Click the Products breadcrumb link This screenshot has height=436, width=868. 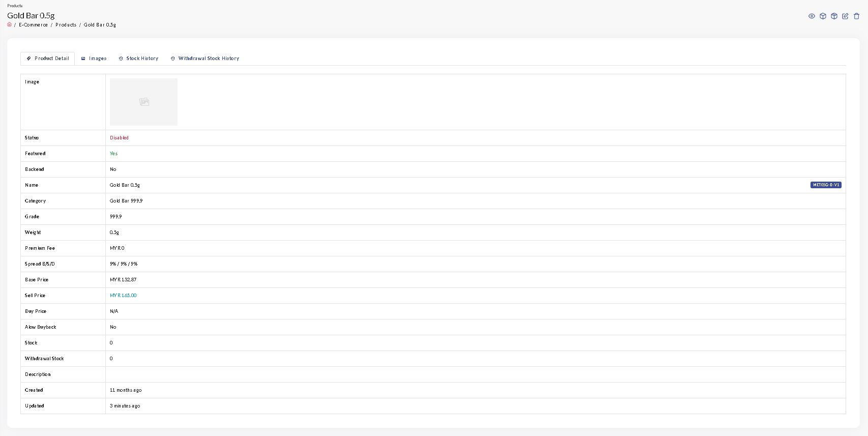click(66, 25)
